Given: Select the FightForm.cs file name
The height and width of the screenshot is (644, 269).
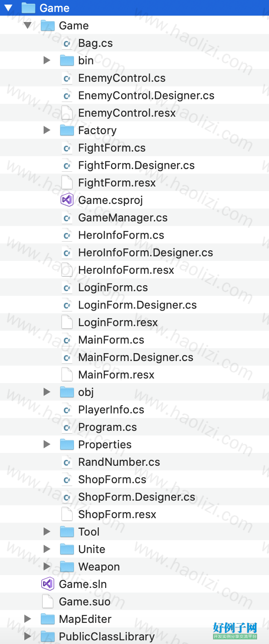Looking at the screenshot, I should 112,148.
